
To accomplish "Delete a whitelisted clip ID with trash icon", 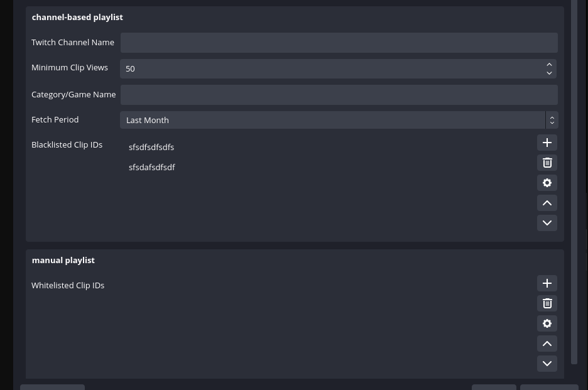I will click(x=547, y=303).
